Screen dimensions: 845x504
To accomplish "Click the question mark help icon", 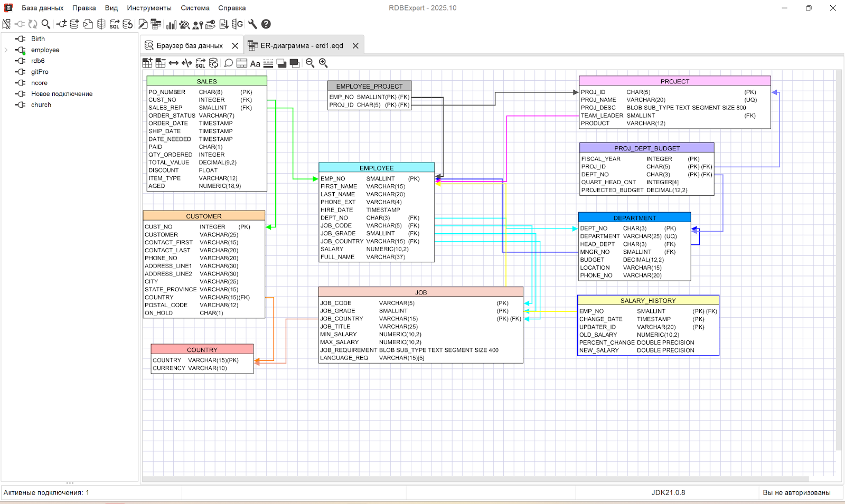I will (x=266, y=24).
